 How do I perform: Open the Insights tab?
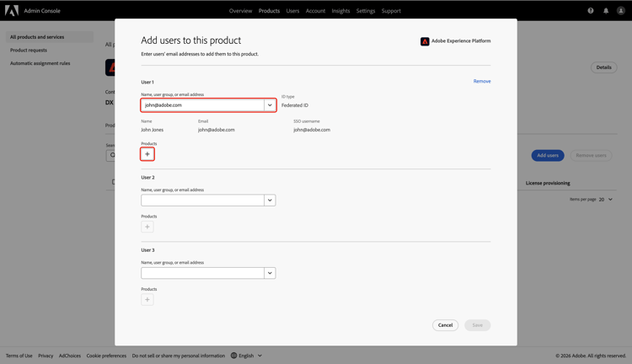click(x=340, y=11)
